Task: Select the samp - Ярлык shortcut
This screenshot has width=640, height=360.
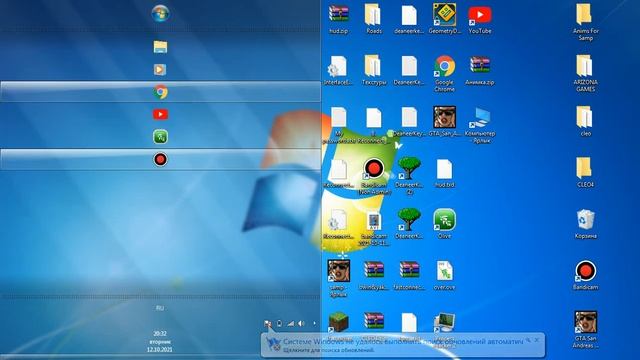Action: [x=338, y=278]
